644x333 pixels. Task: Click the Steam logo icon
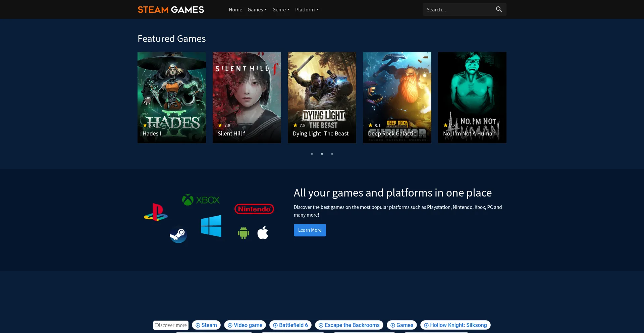tap(178, 235)
